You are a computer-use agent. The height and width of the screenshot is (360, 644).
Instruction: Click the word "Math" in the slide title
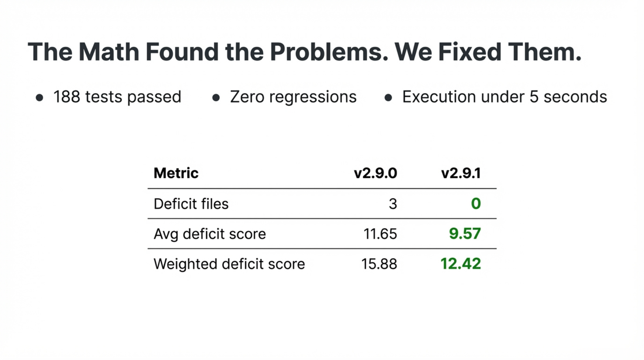pos(109,52)
